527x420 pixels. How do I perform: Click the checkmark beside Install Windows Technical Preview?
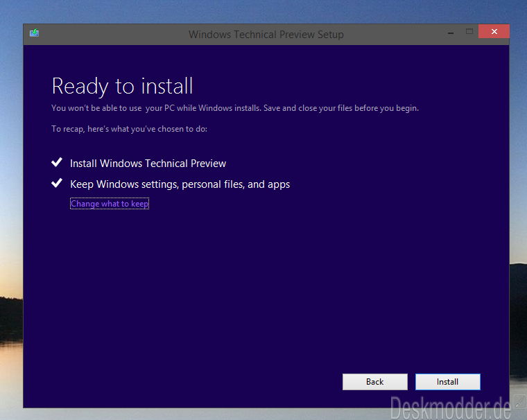(57, 163)
